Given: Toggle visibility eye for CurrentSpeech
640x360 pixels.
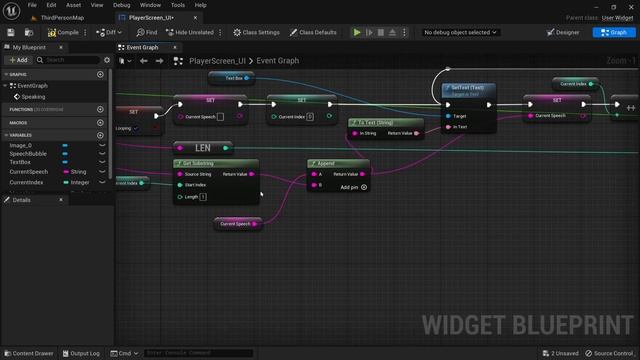Looking at the screenshot, I should (x=102, y=172).
